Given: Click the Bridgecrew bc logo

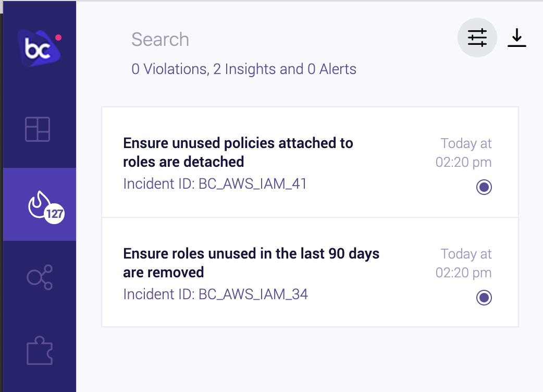Looking at the screenshot, I should coord(39,48).
